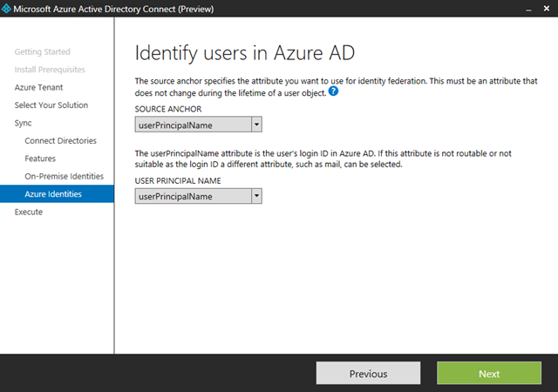The height and width of the screenshot is (392, 558).
Task: Go to the Execute step
Action: click(29, 212)
